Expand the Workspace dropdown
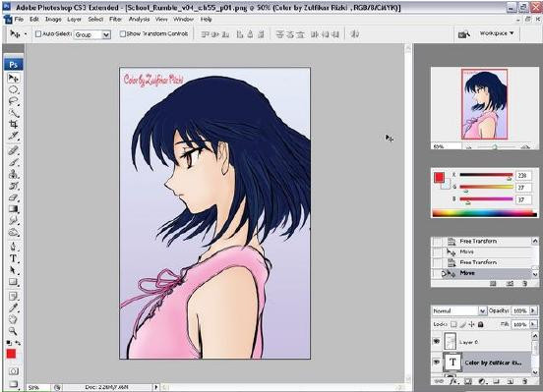Viewport: 543px width, 392px height. [x=497, y=33]
